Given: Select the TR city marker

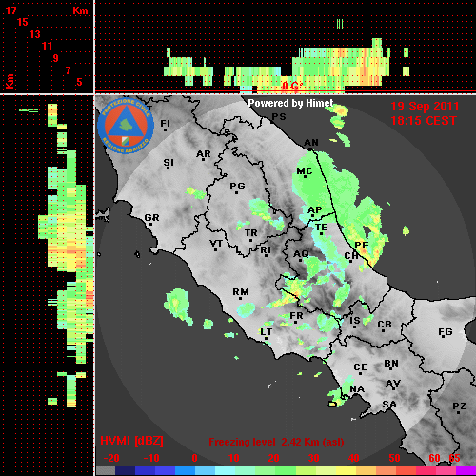Looking at the screenshot, I should (x=250, y=240).
